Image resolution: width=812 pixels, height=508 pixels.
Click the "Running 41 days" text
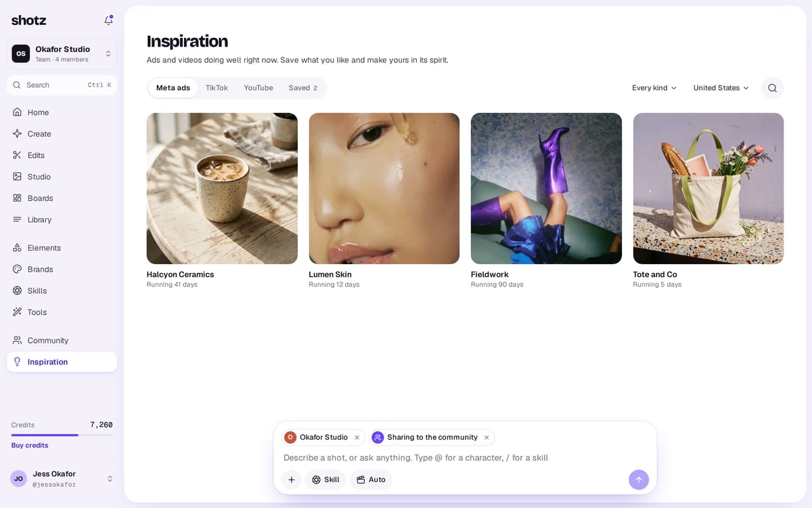coord(172,284)
